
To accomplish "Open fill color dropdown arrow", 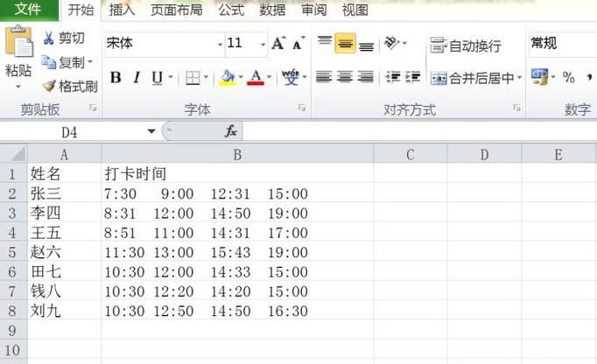I will [241, 77].
